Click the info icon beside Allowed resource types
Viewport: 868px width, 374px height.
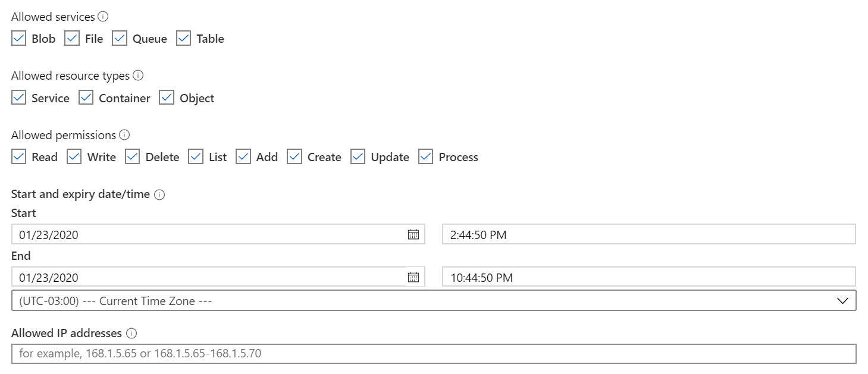(x=138, y=76)
